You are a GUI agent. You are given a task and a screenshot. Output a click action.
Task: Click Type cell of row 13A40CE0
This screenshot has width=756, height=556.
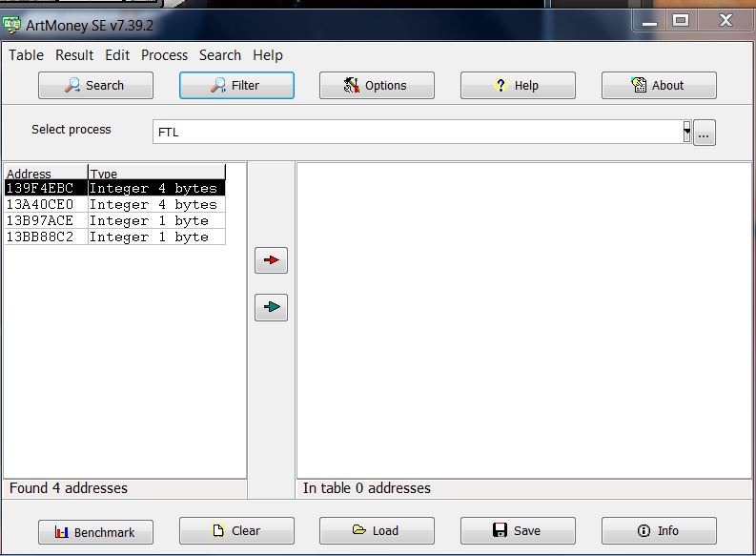click(x=156, y=204)
